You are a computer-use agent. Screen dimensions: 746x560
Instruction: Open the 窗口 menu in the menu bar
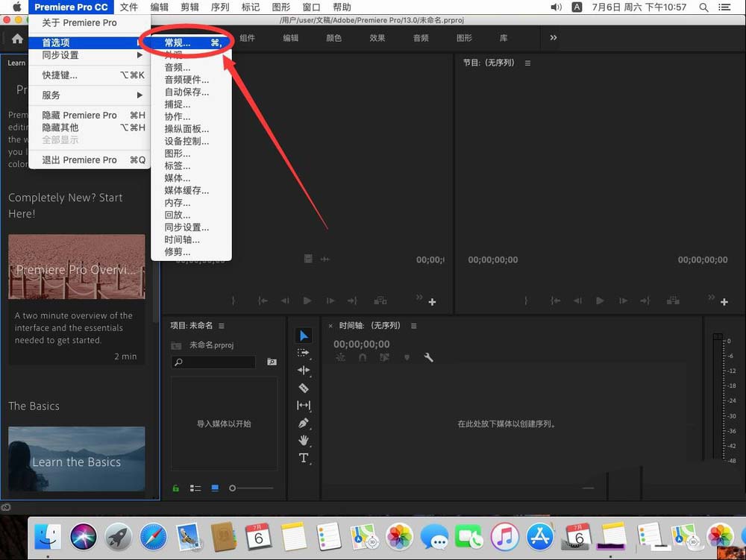pos(310,7)
